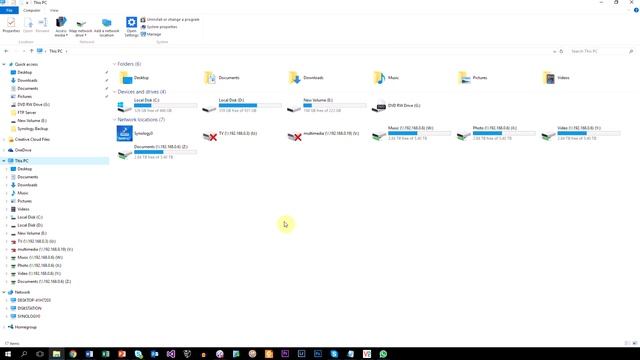Screen dimensions: 640x360
Task: Select Local Disk (C:) in the sidebar tree
Action: 30,218
